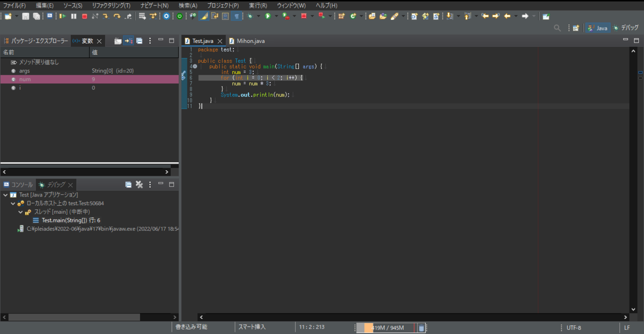Click the Search flashlight toolbar icon

click(x=393, y=16)
